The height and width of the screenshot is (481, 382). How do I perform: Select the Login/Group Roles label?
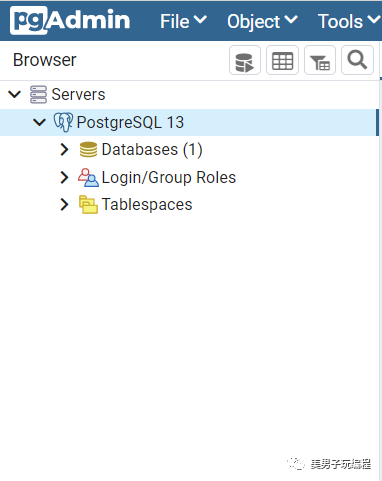click(x=169, y=177)
